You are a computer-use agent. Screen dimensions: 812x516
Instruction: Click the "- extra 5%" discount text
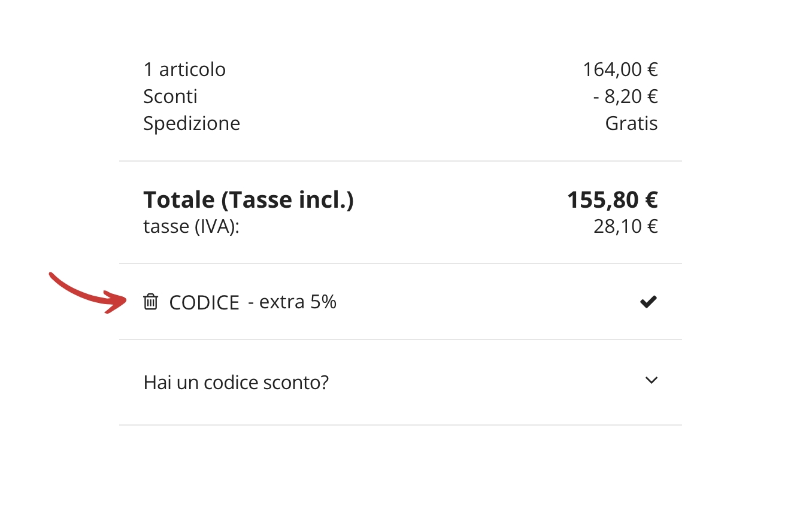click(x=292, y=302)
